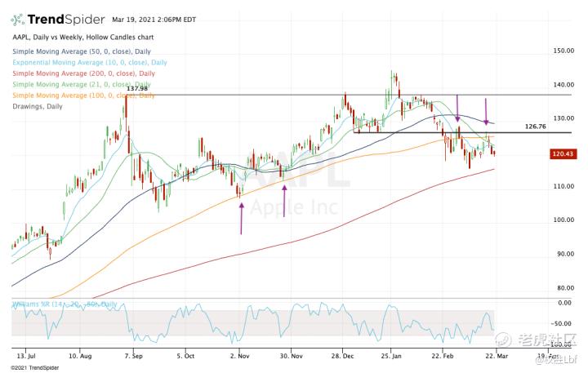Click the AAPL chart title text
588x373 pixels.
tap(83, 37)
